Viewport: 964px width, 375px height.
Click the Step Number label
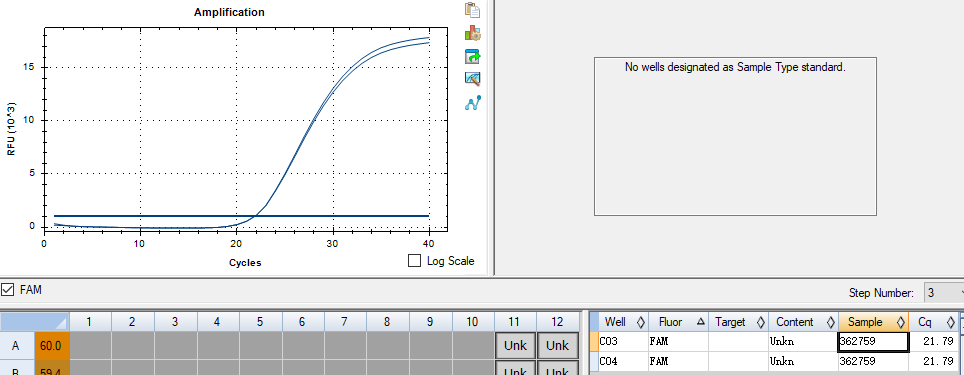[881, 293]
